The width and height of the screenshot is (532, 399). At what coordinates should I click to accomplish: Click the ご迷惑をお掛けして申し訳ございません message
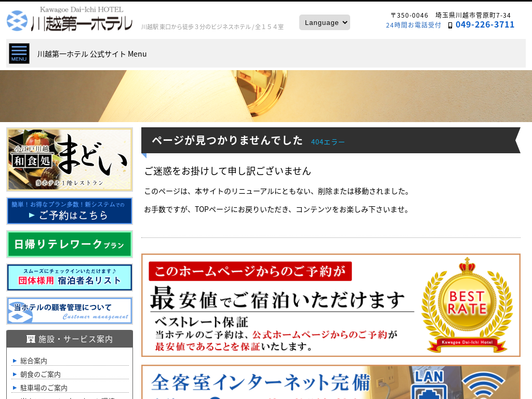coord(228,171)
